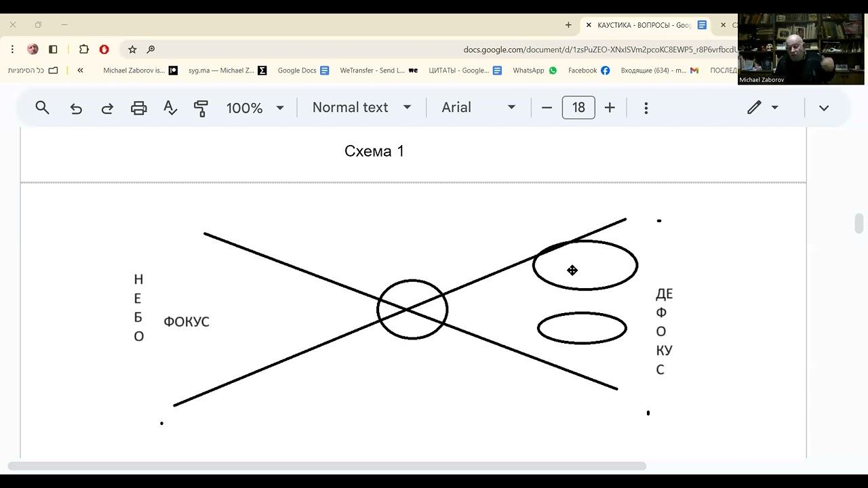Open the search the menus magnifier
The image size is (868, 488).
42,108
